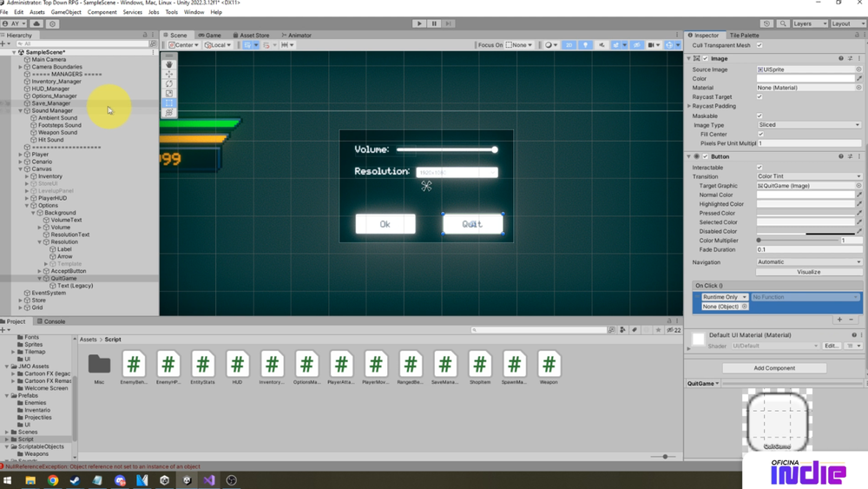
Task: Open Image component help icon
Action: [841, 58]
